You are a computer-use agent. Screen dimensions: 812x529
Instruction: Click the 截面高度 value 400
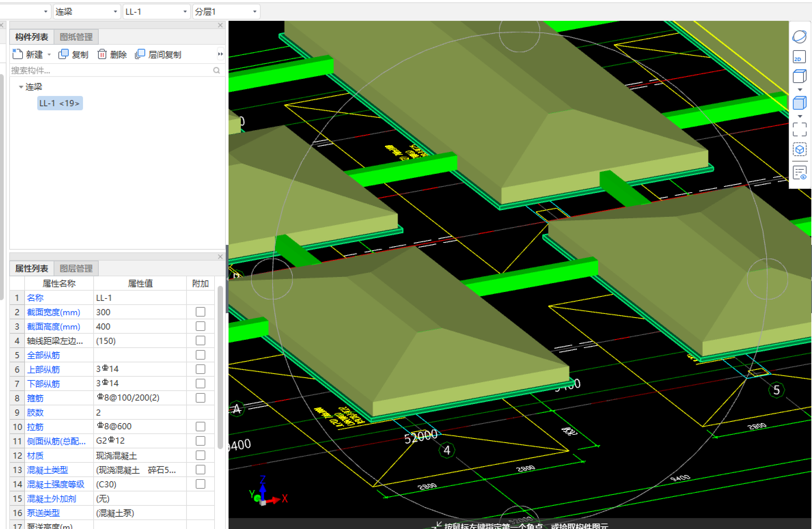(140, 326)
